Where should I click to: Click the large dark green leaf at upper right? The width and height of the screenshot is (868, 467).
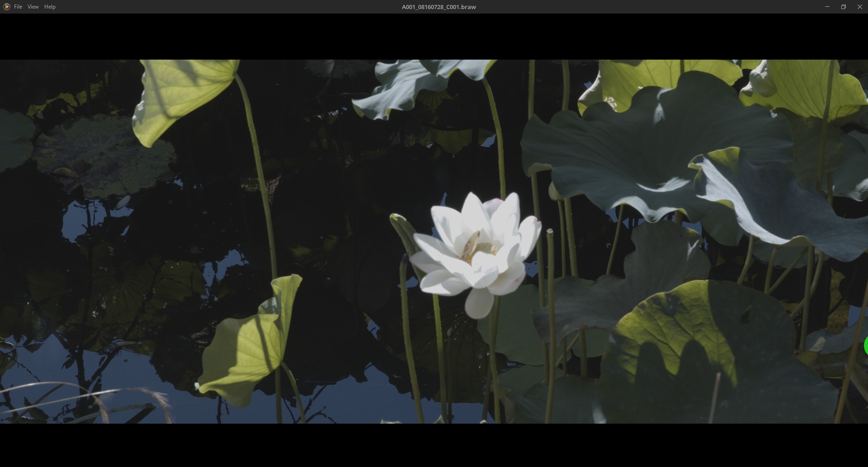tap(633, 149)
